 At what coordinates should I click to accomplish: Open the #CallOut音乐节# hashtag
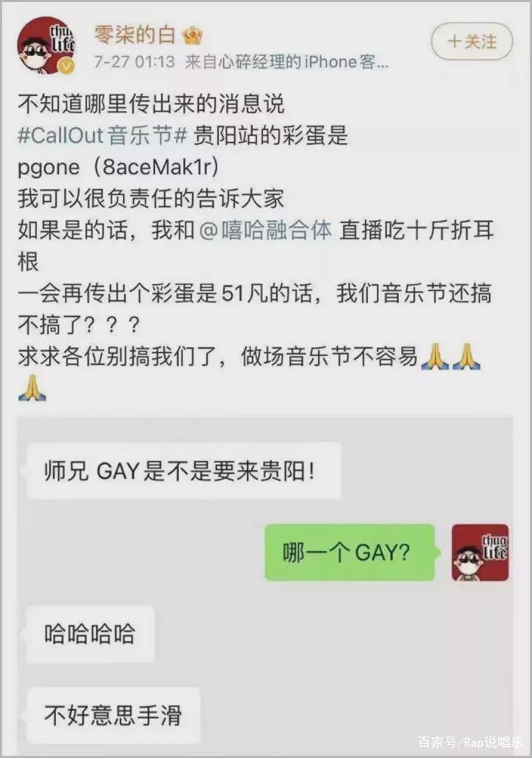click(x=102, y=135)
